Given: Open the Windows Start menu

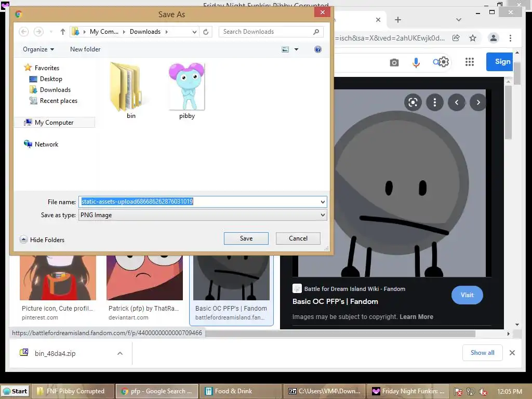Looking at the screenshot, I should (x=15, y=391).
